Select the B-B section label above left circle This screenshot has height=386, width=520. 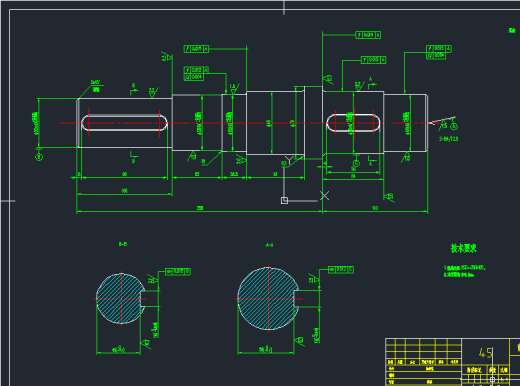(123, 244)
